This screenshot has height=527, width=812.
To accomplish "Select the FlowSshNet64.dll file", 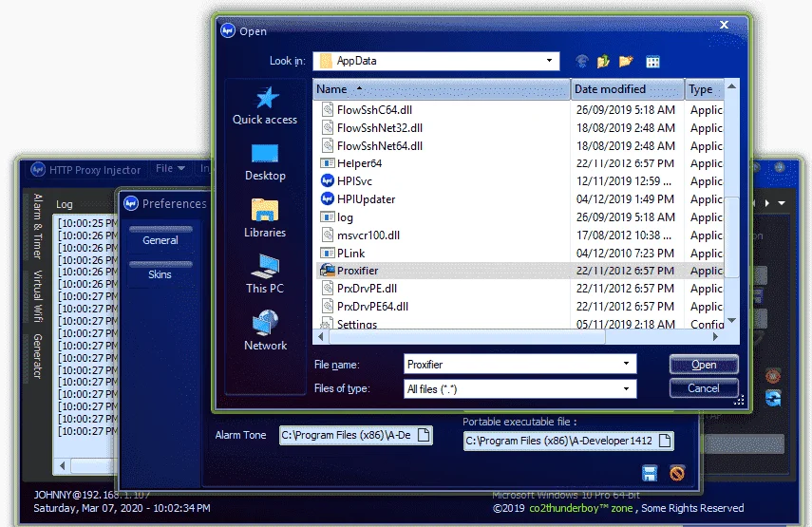I will point(380,146).
